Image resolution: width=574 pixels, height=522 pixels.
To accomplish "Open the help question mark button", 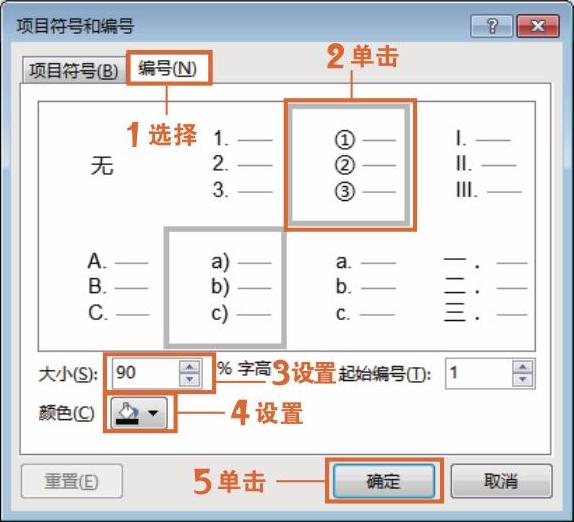I will click(491, 26).
